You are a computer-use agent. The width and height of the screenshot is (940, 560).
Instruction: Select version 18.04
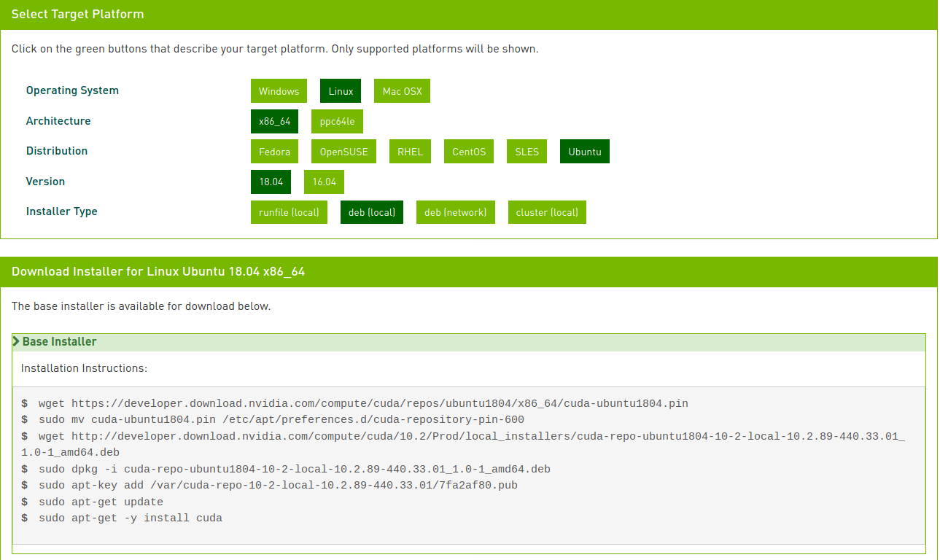[271, 182]
